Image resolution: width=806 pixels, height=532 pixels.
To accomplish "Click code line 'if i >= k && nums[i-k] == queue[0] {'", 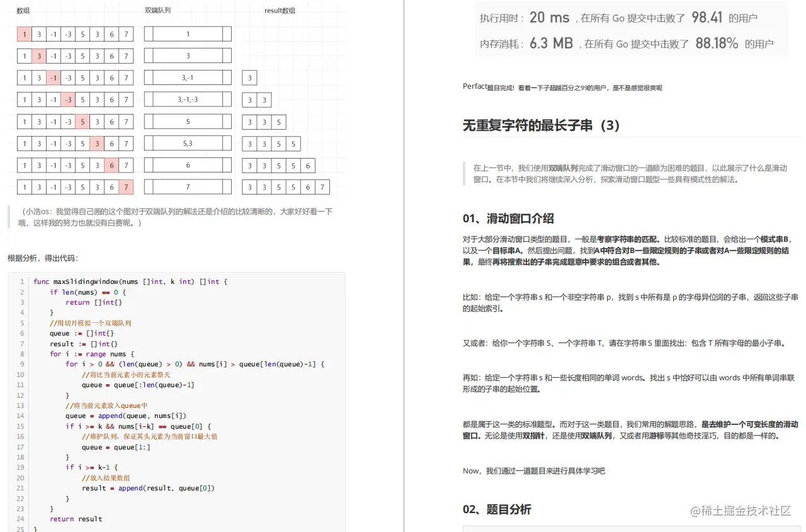I will 138,426.
